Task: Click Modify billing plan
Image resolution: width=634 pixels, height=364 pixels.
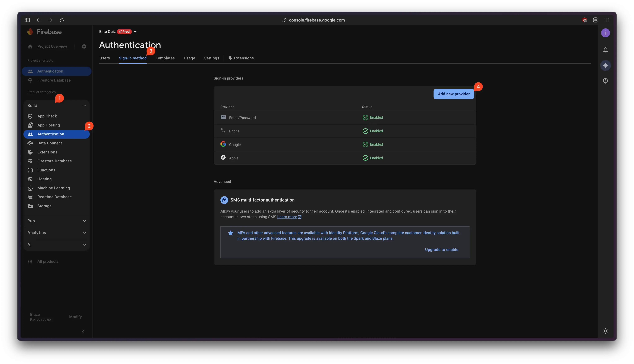Action: tap(75, 317)
